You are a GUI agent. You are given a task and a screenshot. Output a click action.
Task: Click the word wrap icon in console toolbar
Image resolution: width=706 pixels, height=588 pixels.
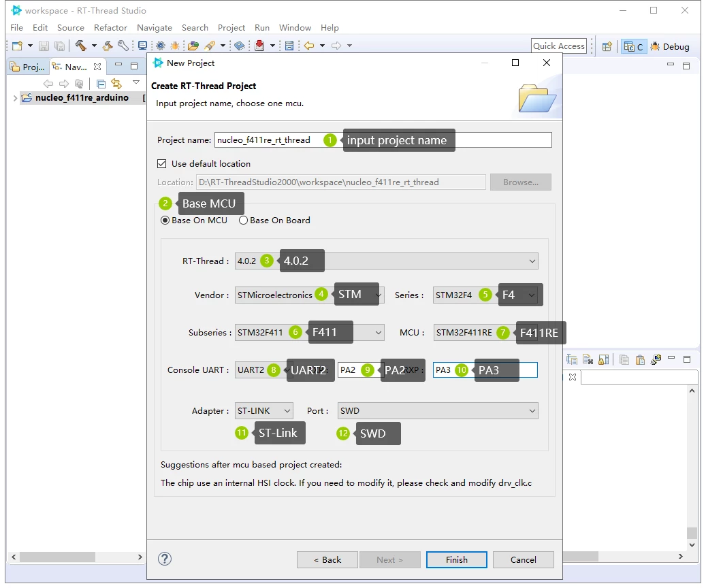(x=572, y=359)
